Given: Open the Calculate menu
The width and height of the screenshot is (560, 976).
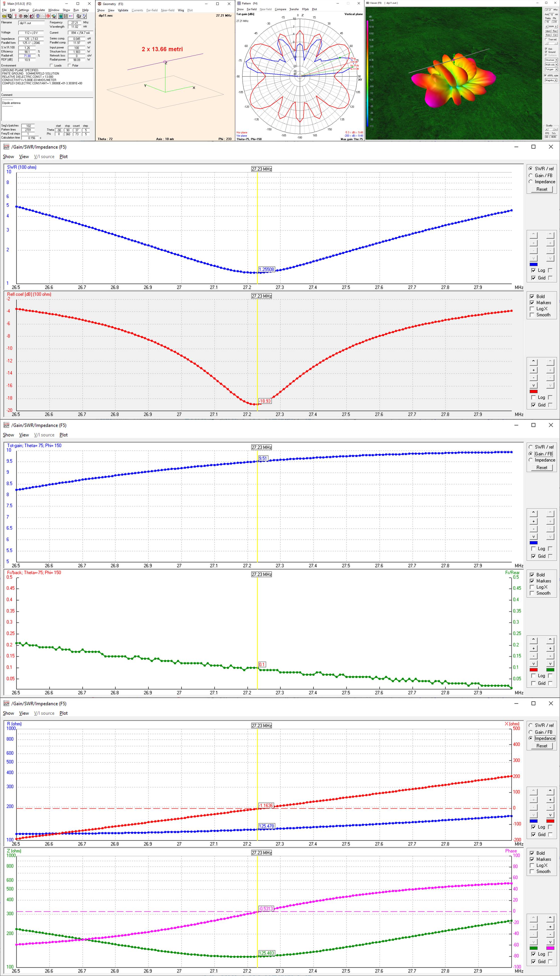Looking at the screenshot, I should click(x=38, y=10).
